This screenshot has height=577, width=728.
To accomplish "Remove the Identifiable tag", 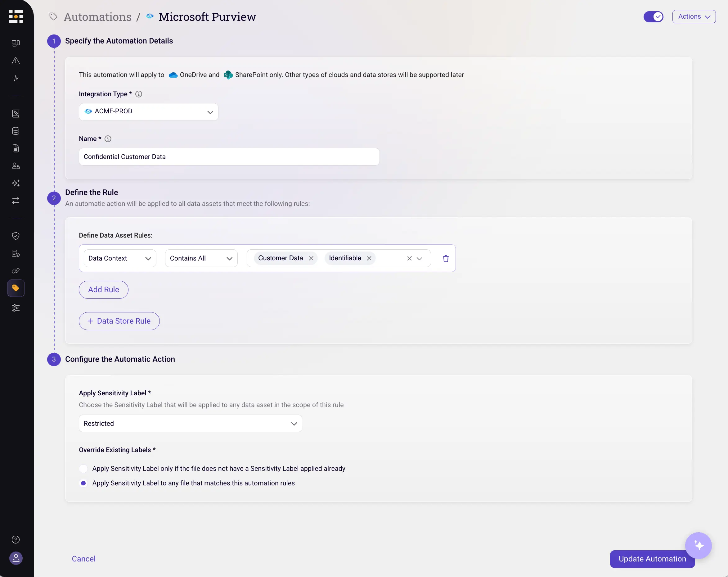I will coord(369,258).
